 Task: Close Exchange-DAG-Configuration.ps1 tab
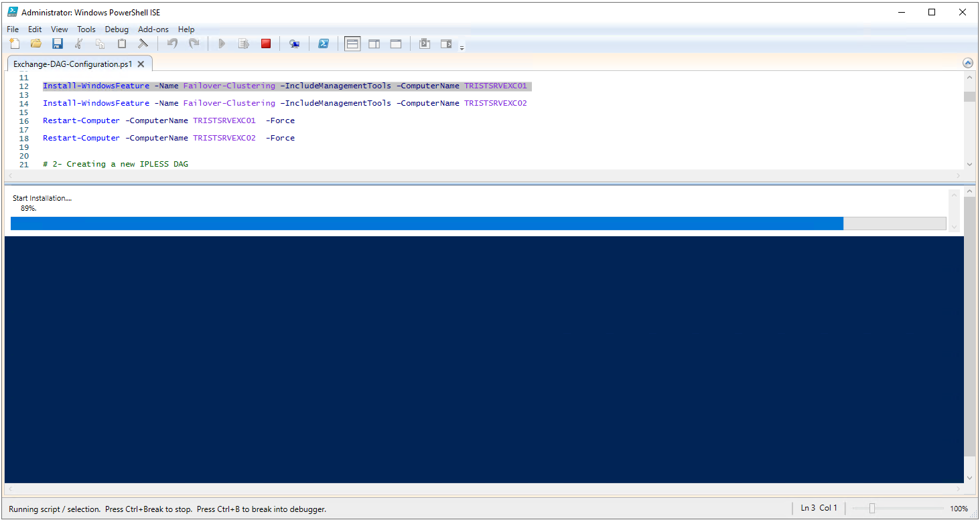(141, 64)
